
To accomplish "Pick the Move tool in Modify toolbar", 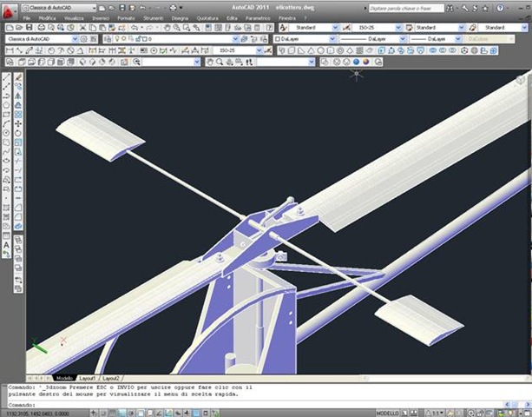I will 19,122.
